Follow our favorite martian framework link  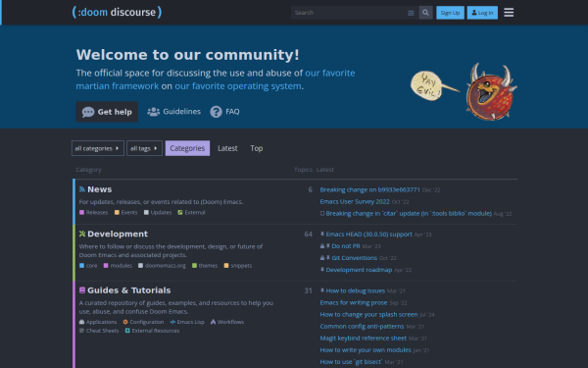[x=216, y=79]
